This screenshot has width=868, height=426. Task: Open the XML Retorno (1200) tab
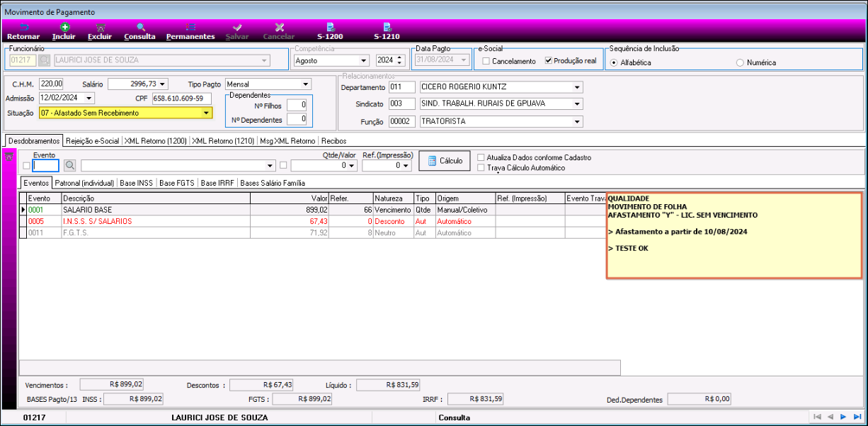[156, 141]
